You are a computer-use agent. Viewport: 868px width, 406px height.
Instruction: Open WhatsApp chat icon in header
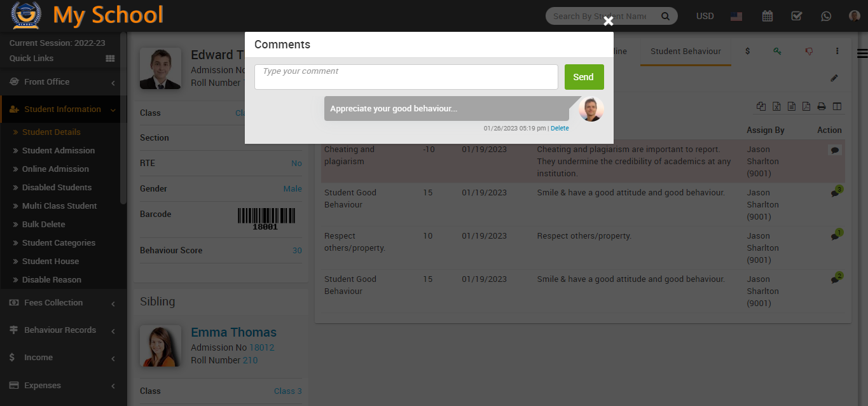tap(825, 17)
